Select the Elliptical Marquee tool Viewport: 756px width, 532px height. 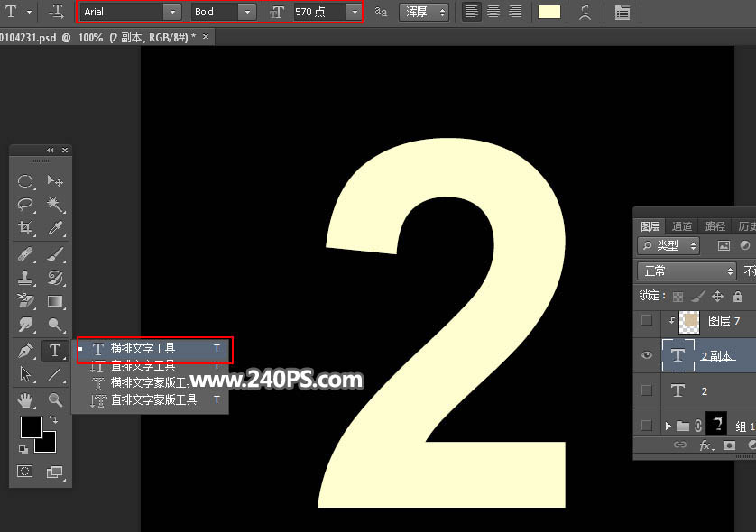pyautogui.click(x=26, y=181)
